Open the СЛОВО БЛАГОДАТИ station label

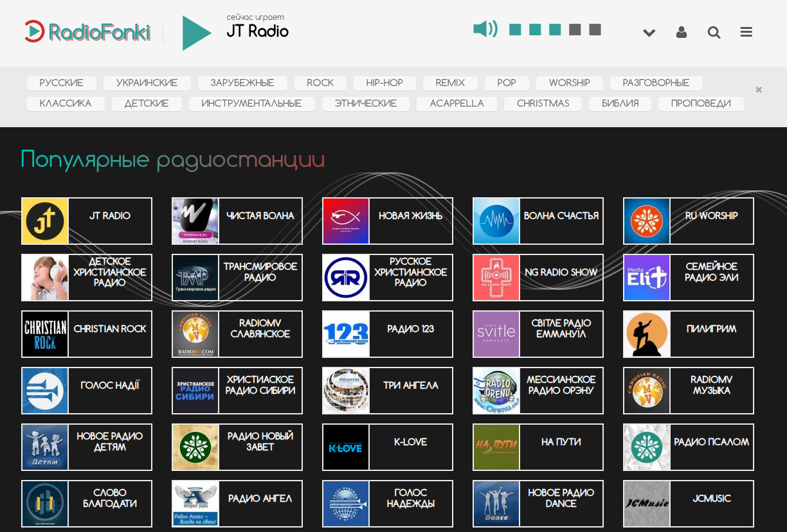click(x=110, y=498)
